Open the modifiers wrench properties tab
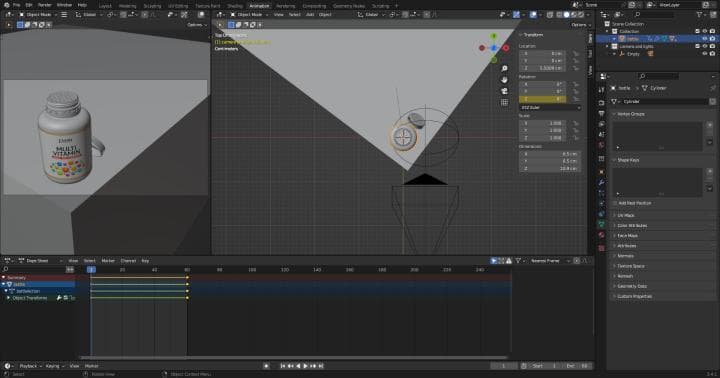Image resolution: width=720 pixels, height=378 pixels. point(602,182)
